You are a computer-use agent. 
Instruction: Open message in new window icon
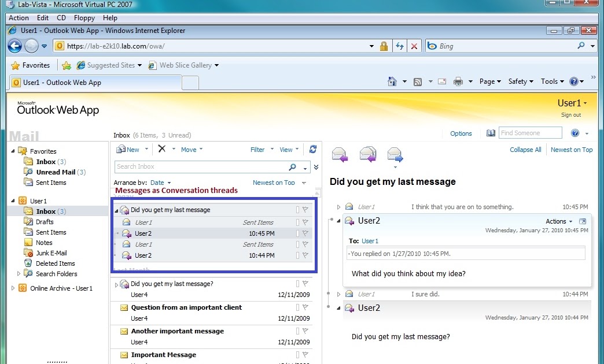[583, 221]
